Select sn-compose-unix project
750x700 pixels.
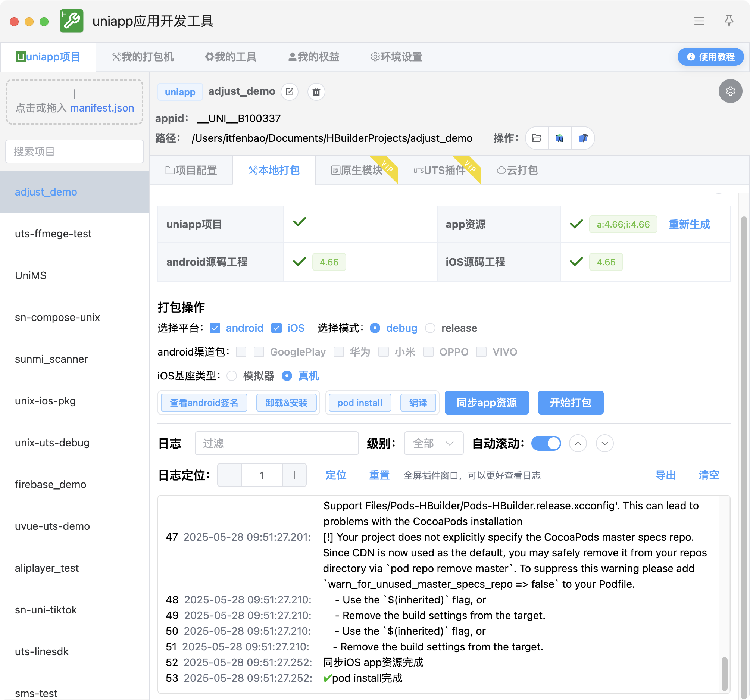point(75,317)
